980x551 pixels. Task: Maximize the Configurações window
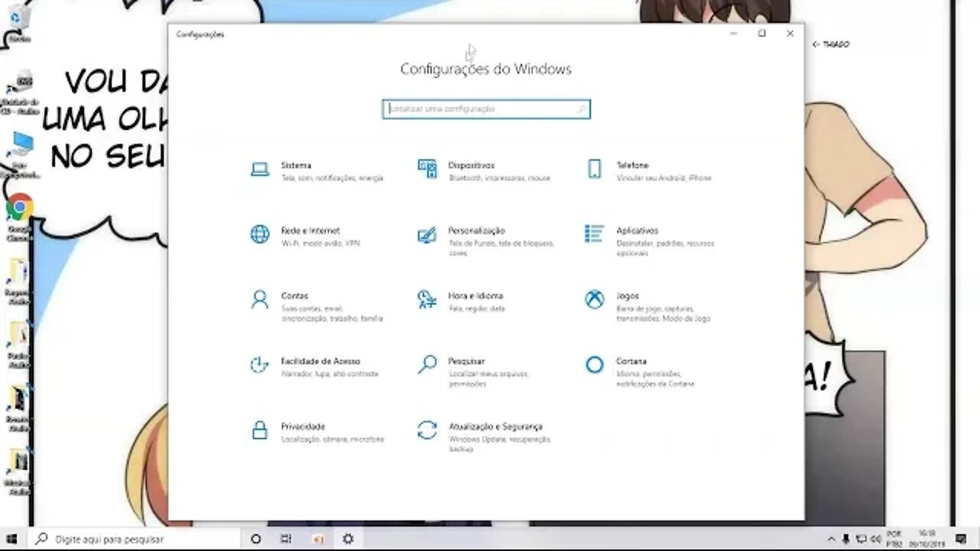point(762,34)
